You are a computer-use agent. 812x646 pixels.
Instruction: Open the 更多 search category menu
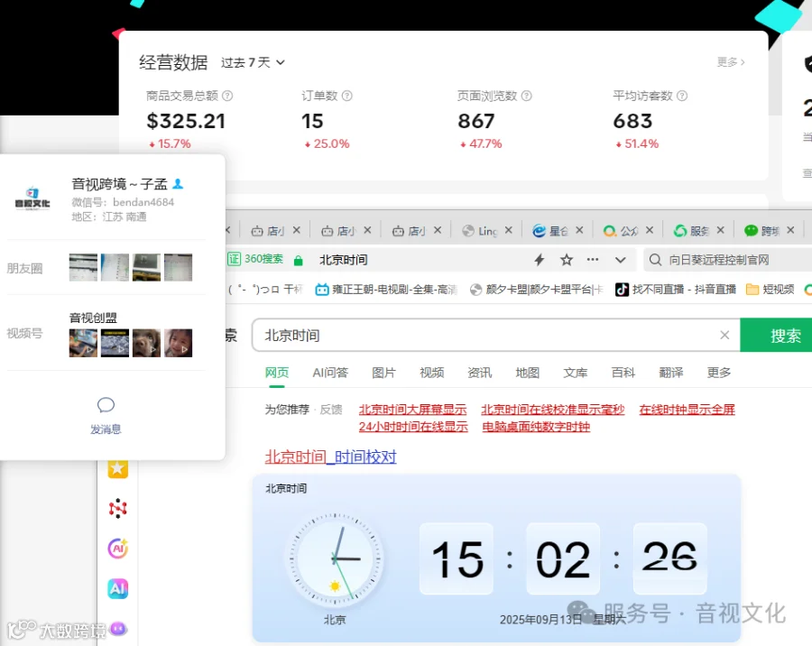pos(719,373)
